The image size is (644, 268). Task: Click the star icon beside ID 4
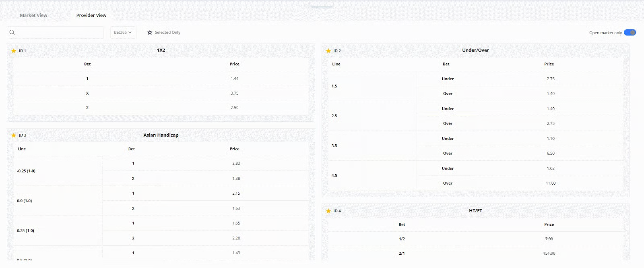(328, 211)
